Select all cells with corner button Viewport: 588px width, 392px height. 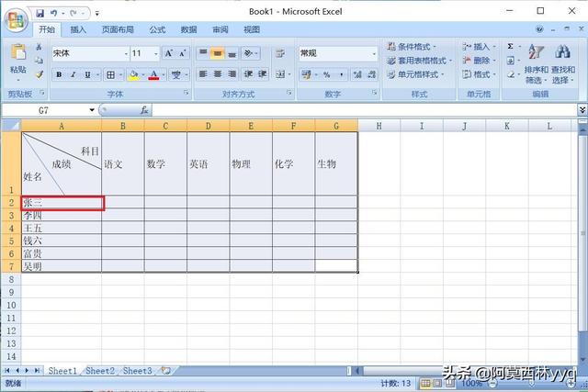click(x=11, y=125)
